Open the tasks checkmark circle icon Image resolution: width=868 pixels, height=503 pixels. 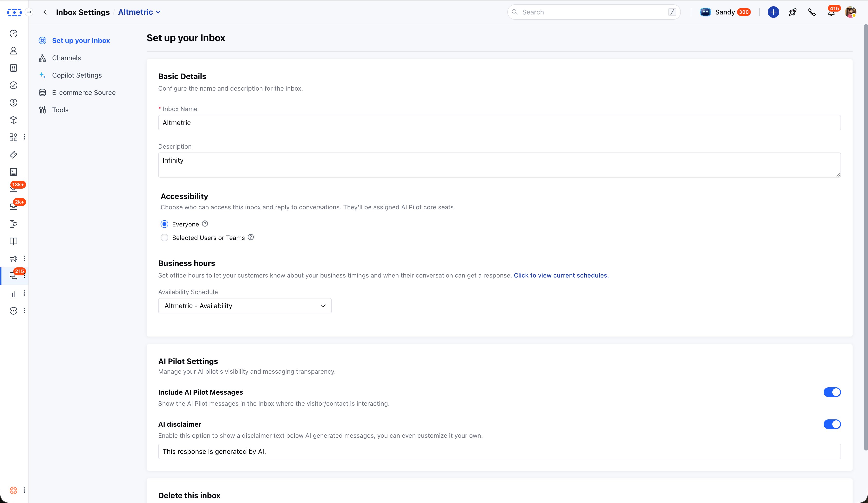[14, 85]
